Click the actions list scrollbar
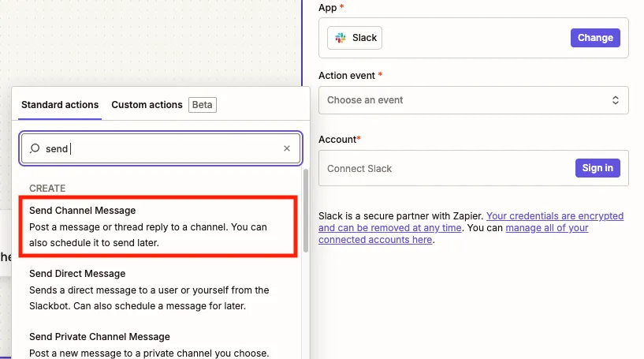This screenshot has height=359, width=644. tap(306, 210)
